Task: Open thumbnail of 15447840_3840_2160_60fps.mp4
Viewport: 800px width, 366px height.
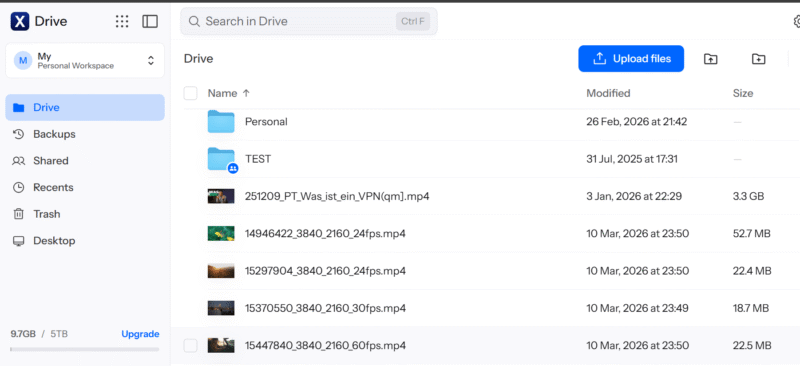Action: [221, 346]
